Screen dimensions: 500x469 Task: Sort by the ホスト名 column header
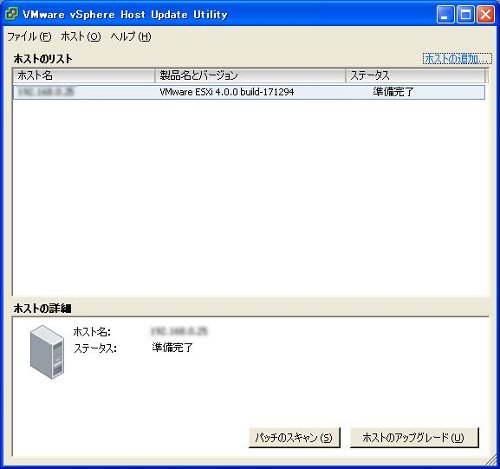pyautogui.click(x=84, y=76)
